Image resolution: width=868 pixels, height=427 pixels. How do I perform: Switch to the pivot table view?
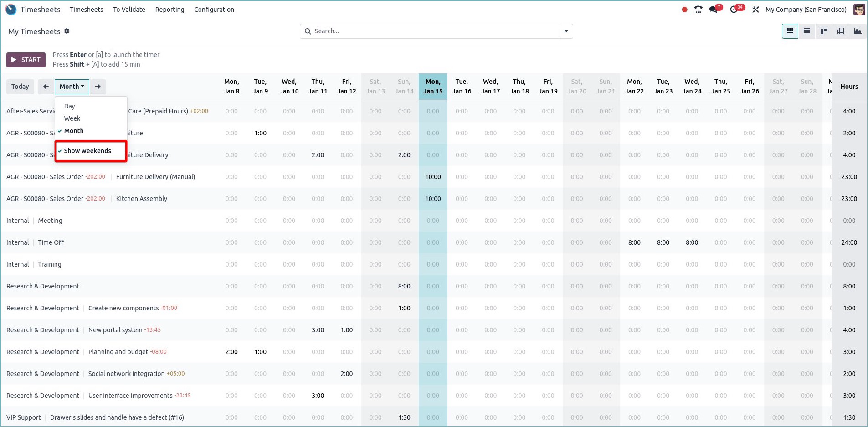[840, 31]
